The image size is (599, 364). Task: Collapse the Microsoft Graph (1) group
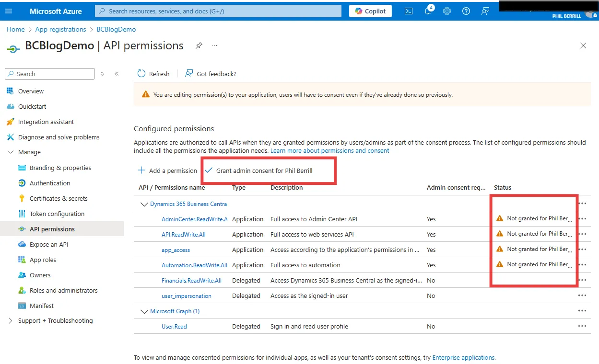pos(144,311)
